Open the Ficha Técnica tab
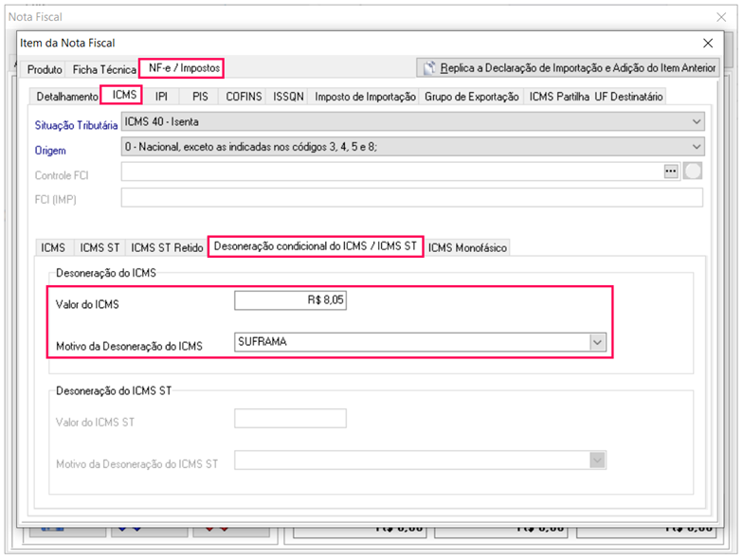This screenshot has width=743, height=560. tap(104, 70)
